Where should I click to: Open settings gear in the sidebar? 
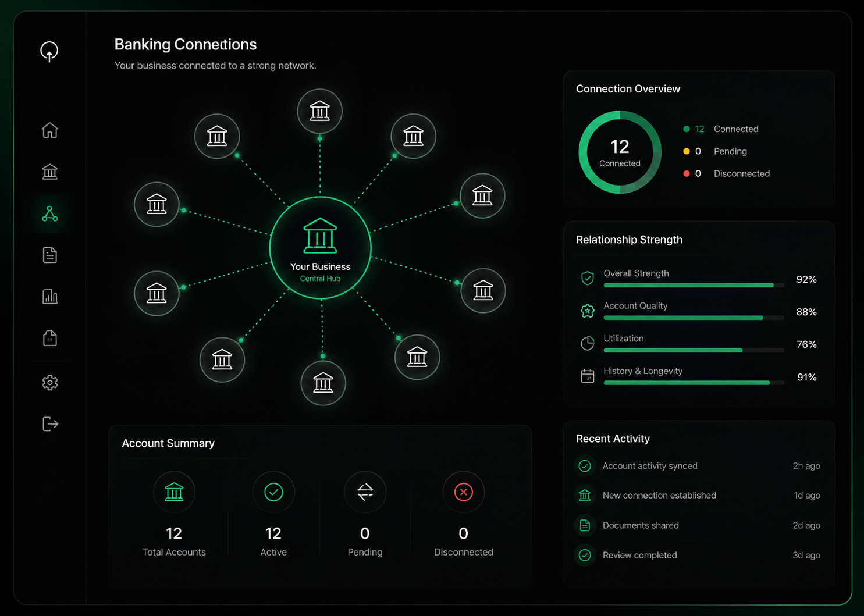click(x=50, y=382)
